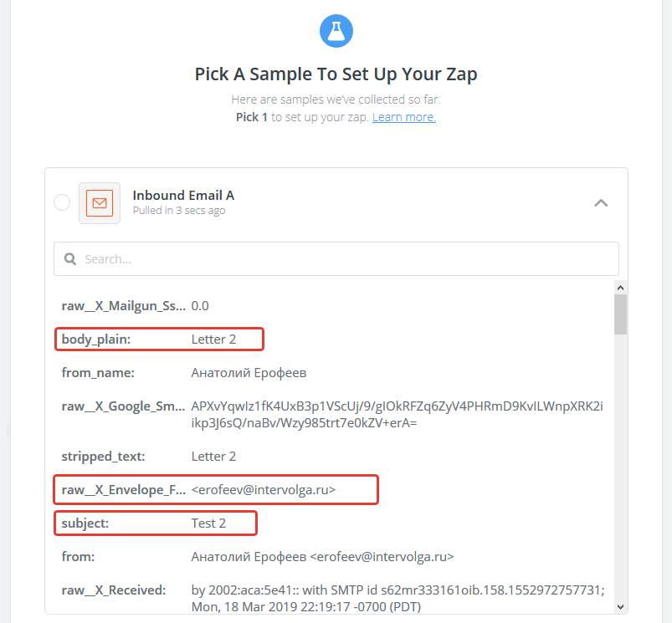672x623 pixels.
Task: Focus the Search field
Action: 336,259
